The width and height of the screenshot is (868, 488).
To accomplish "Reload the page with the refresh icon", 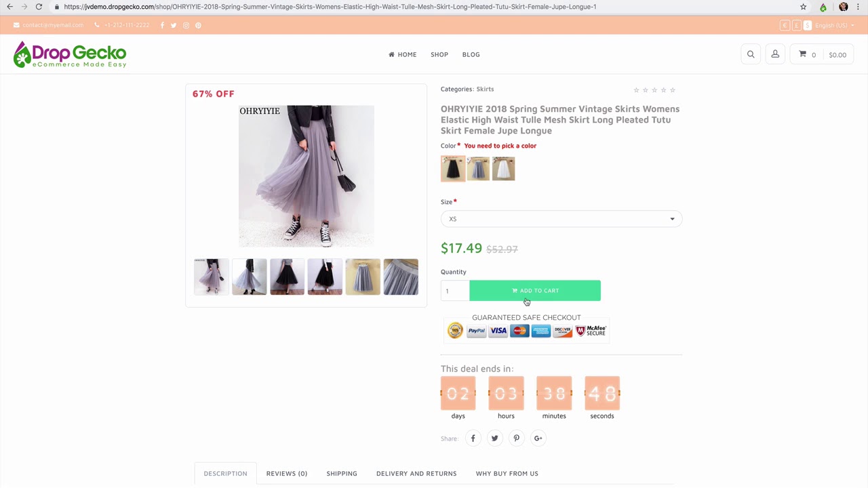I will [x=39, y=7].
